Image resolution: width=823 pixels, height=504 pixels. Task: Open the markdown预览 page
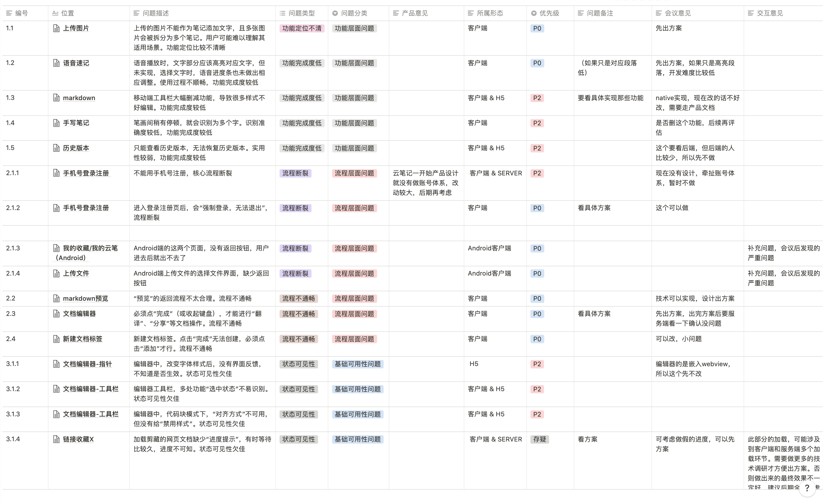tap(86, 298)
